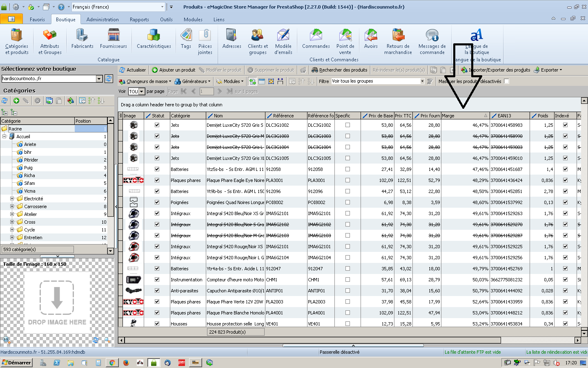Open the Français (France) language dropdown
This screenshot has height=368, width=588.
point(162,7)
